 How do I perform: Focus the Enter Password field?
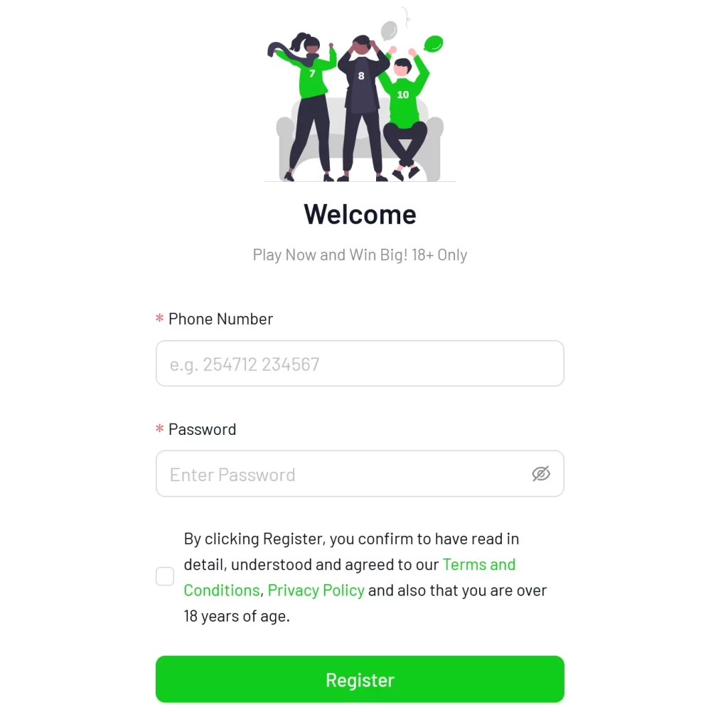point(360,473)
